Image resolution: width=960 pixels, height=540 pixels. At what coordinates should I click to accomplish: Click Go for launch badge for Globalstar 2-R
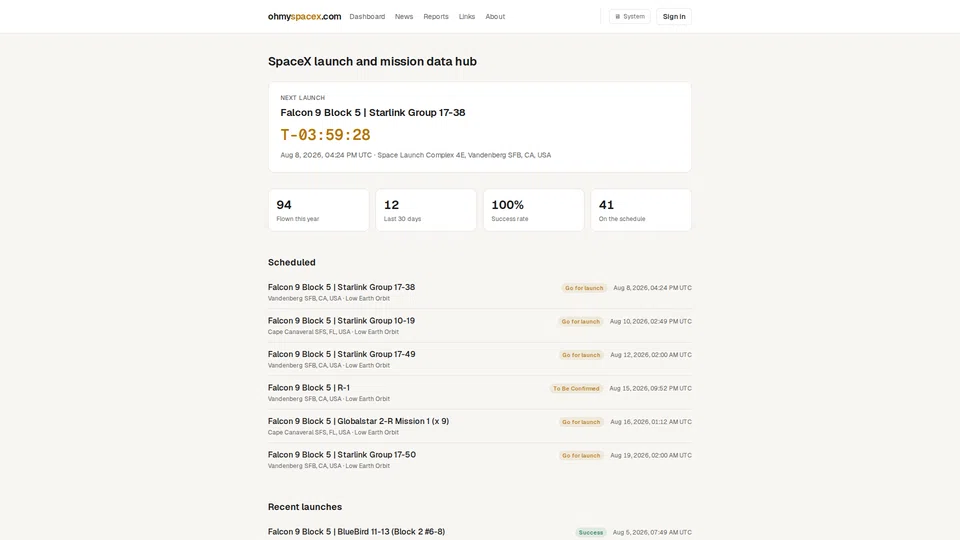[x=581, y=422]
